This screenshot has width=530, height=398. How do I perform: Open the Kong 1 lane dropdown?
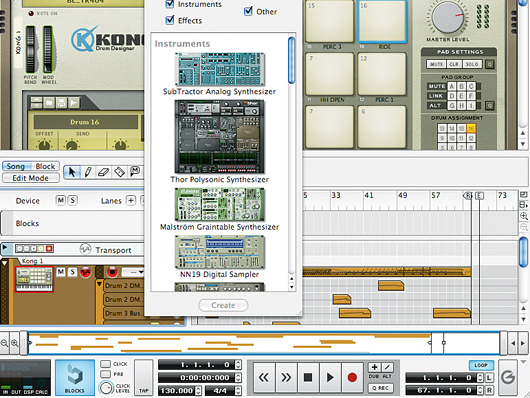pos(133,272)
